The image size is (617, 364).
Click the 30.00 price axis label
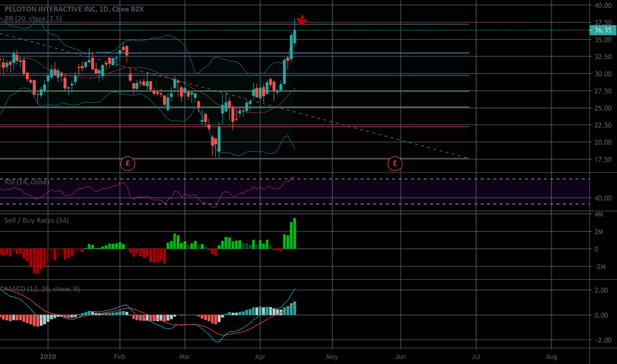coord(603,74)
